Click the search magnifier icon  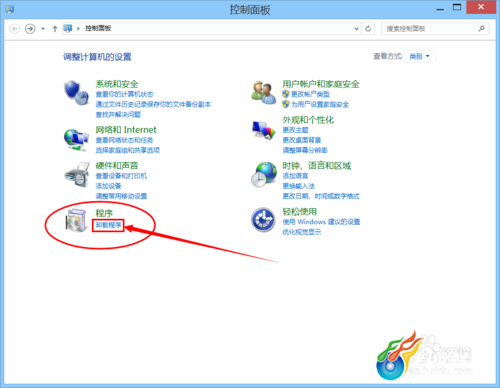tap(482, 29)
